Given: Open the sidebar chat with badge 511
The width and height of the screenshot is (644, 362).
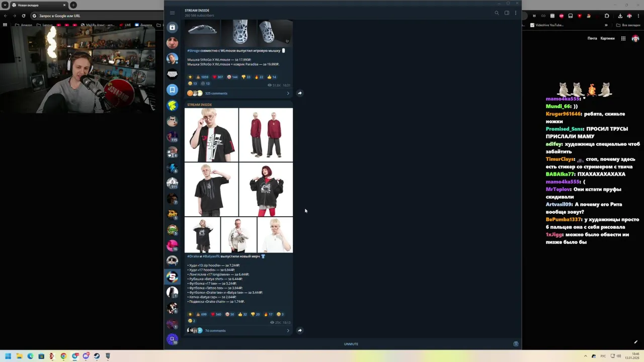Looking at the screenshot, I should point(172,183).
